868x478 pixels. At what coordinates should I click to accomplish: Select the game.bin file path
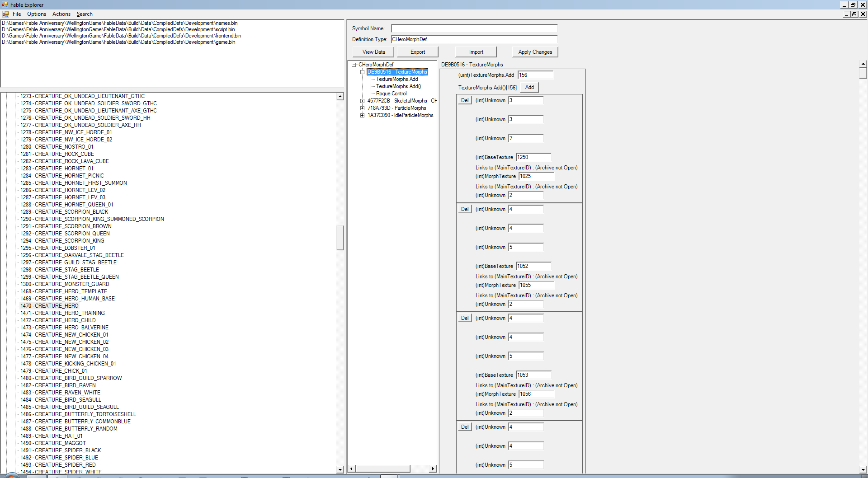(118, 42)
